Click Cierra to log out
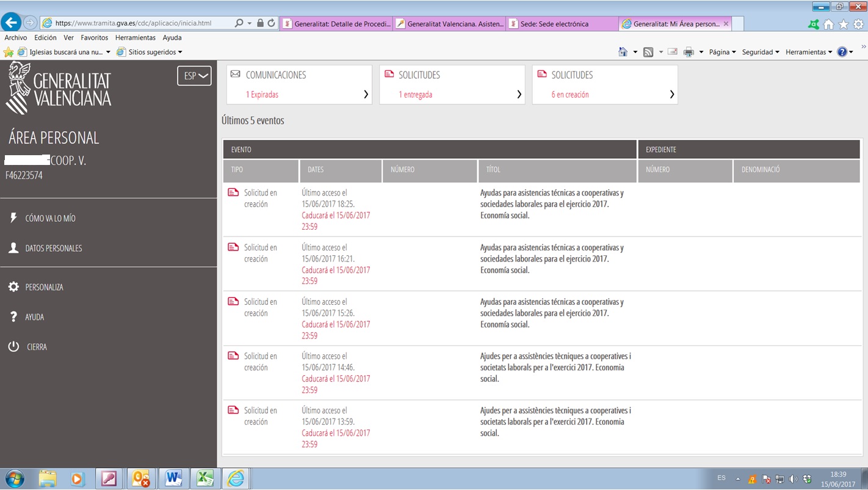This screenshot has height=490, width=868. (37, 347)
